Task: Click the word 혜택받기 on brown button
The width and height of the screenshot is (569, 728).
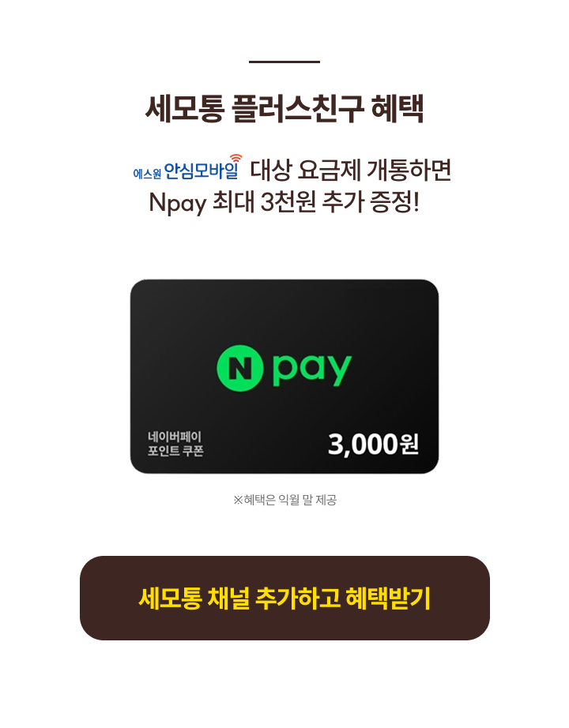Action: (x=388, y=598)
